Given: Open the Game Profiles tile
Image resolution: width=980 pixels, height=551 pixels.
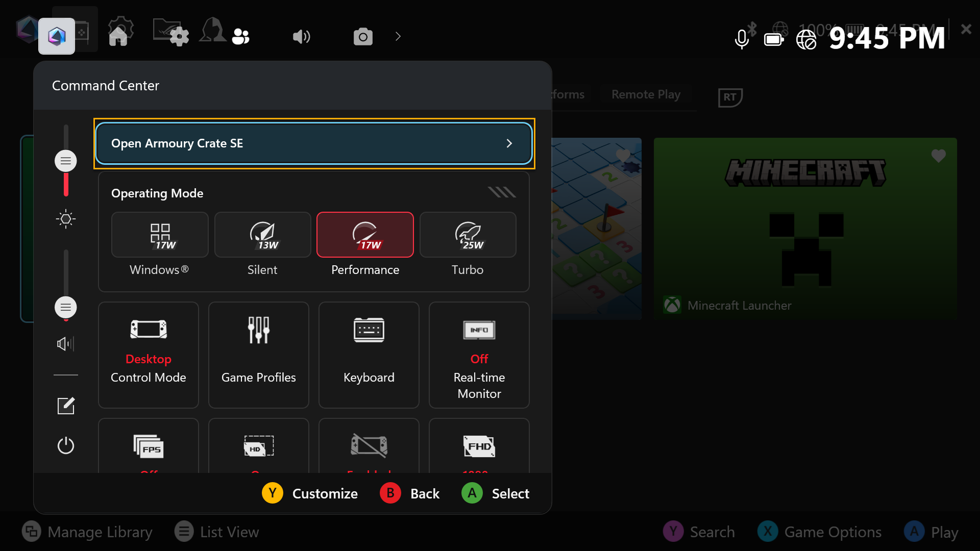Looking at the screenshot, I should (259, 355).
